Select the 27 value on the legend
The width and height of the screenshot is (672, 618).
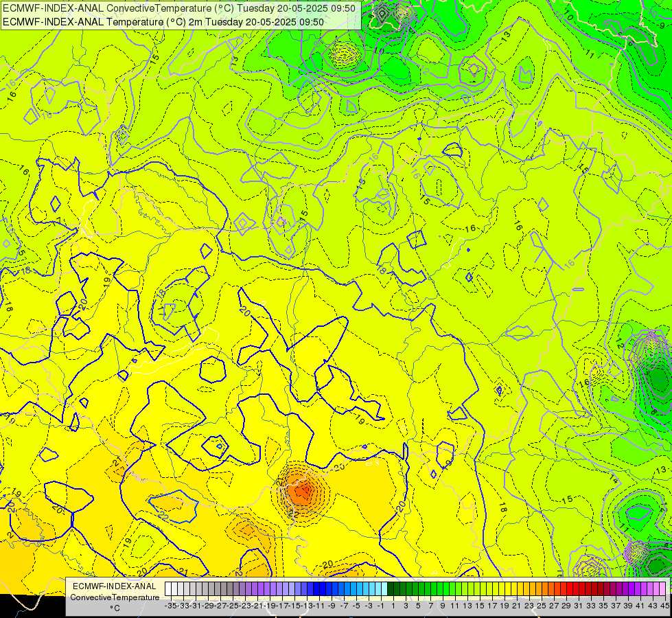554,606
